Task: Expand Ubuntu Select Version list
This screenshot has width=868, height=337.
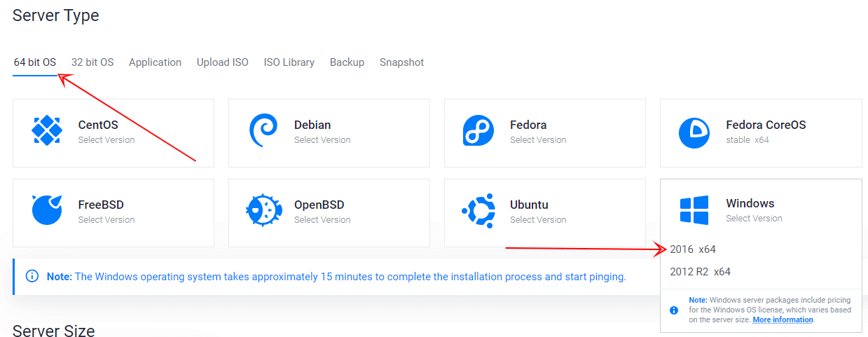Action: tap(538, 220)
